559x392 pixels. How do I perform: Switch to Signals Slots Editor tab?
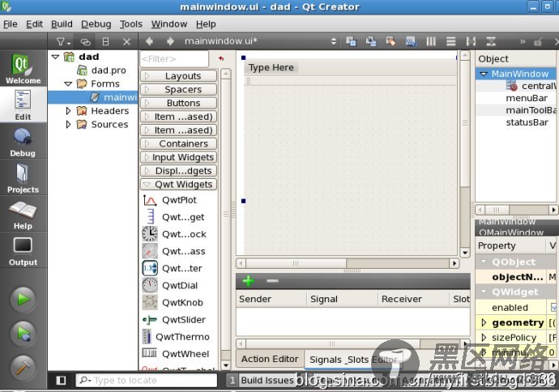[353, 360]
